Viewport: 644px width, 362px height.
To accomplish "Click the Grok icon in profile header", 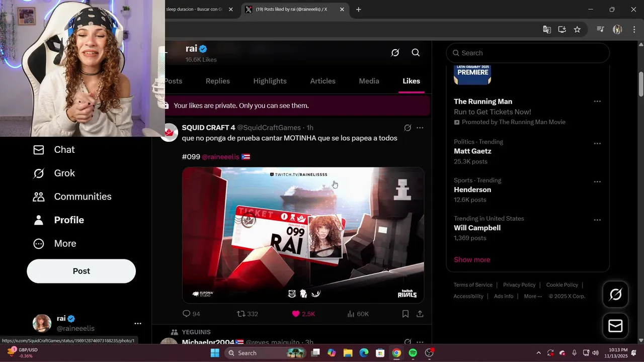I will 395,53.
